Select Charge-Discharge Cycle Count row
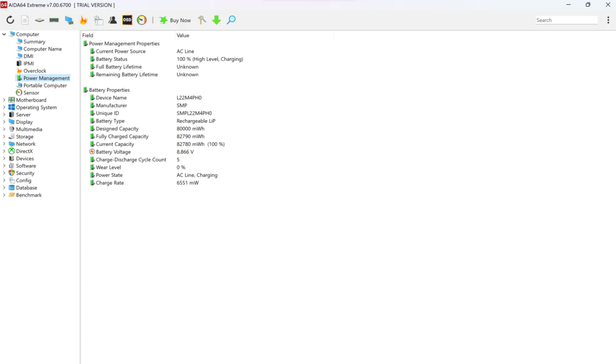Image resolution: width=616 pixels, height=364 pixels. [208, 160]
